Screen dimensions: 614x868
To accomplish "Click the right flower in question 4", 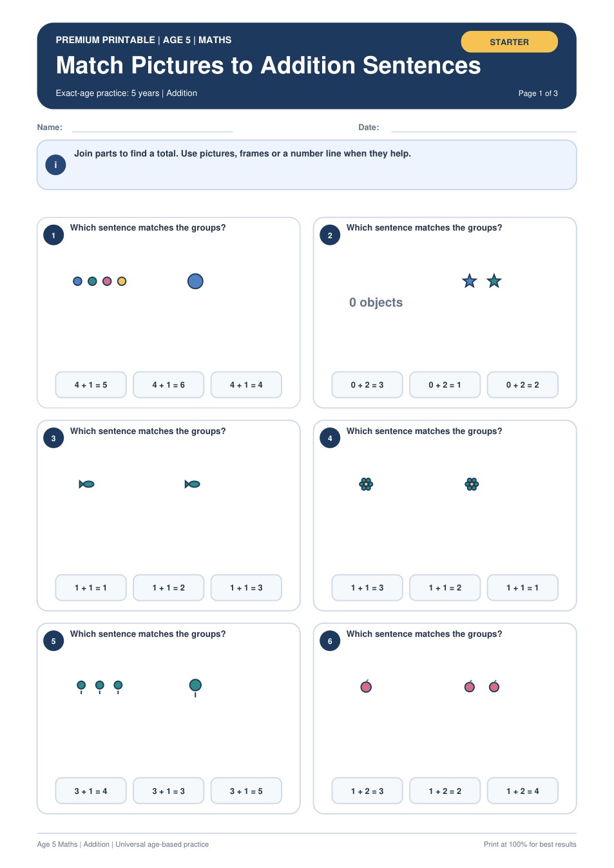I will tap(472, 484).
